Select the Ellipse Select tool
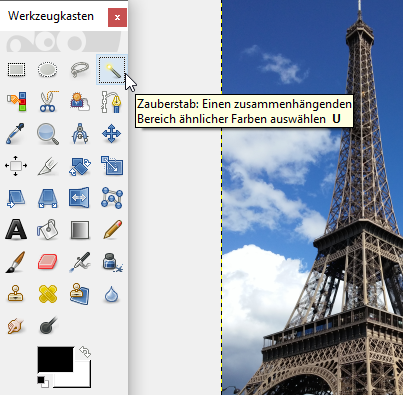This screenshot has width=403, height=395. pos(47,70)
